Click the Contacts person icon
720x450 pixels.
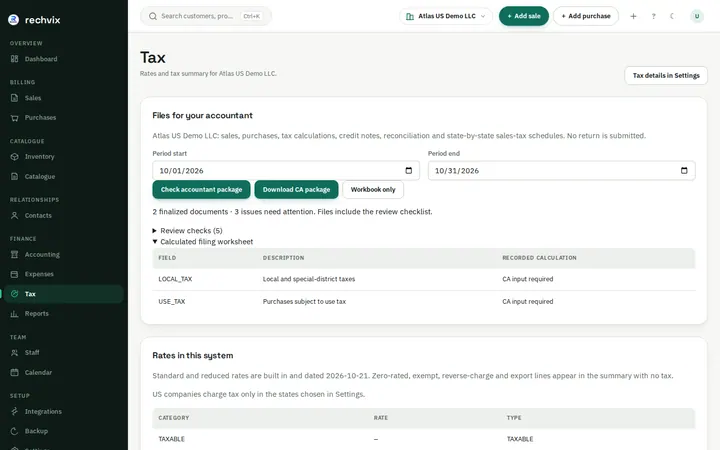(x=15, y=215)
